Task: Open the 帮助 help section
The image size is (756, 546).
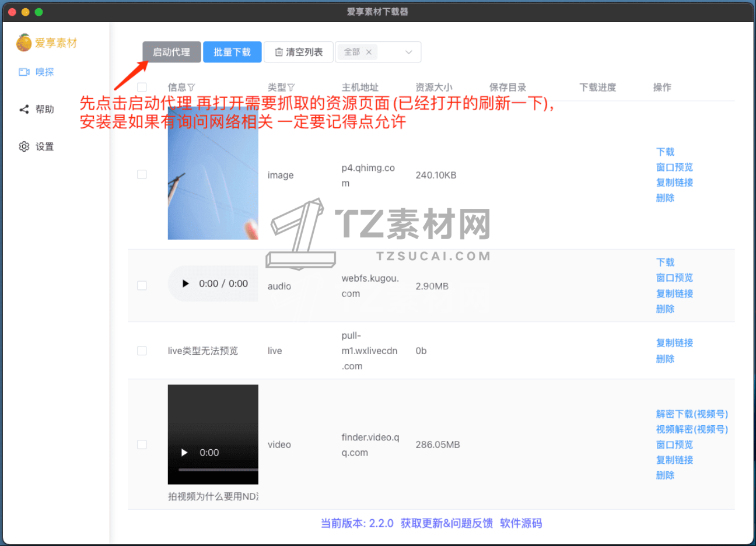Action: click(x=36, y=109)
